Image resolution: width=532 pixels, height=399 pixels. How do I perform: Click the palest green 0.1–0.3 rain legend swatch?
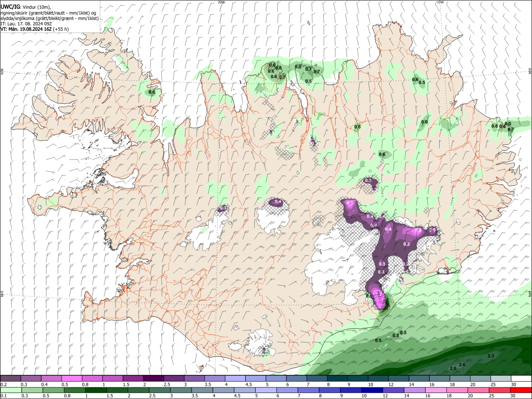[11, 390]
